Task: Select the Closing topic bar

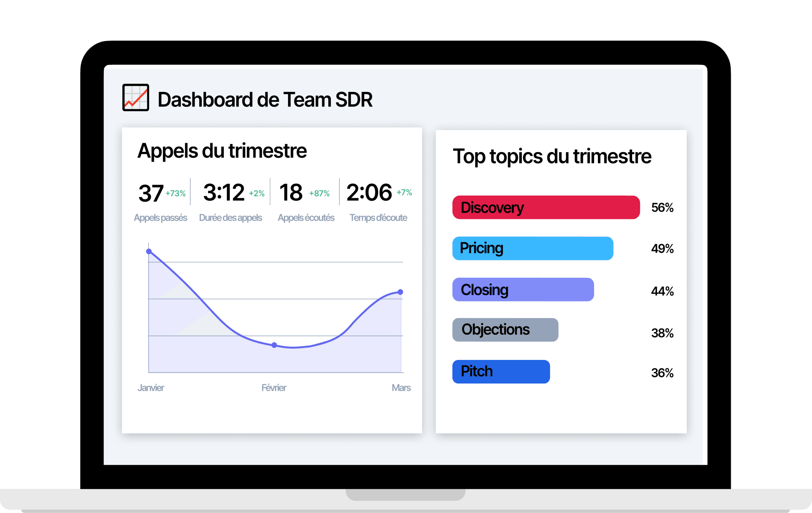Action: coord(523,289)
